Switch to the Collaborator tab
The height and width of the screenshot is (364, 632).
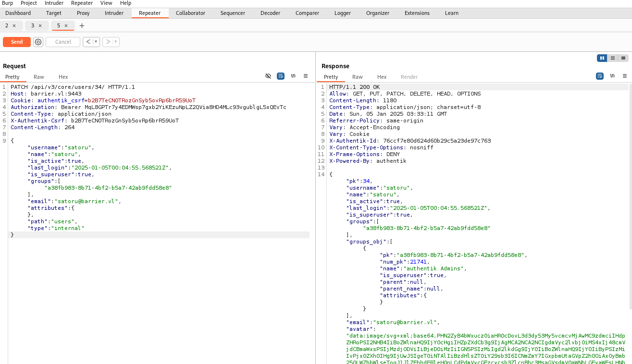[190, 13]
